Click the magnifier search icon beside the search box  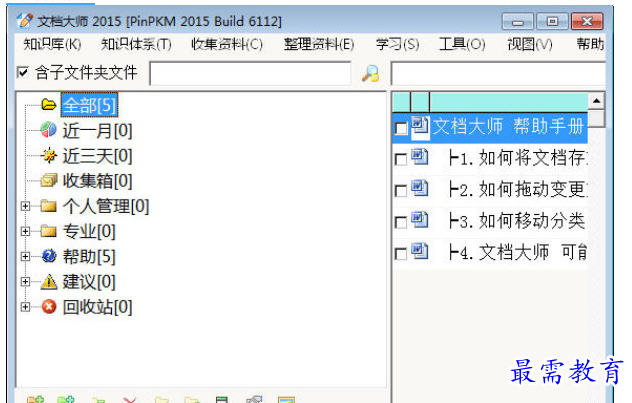tap(370, 74)
